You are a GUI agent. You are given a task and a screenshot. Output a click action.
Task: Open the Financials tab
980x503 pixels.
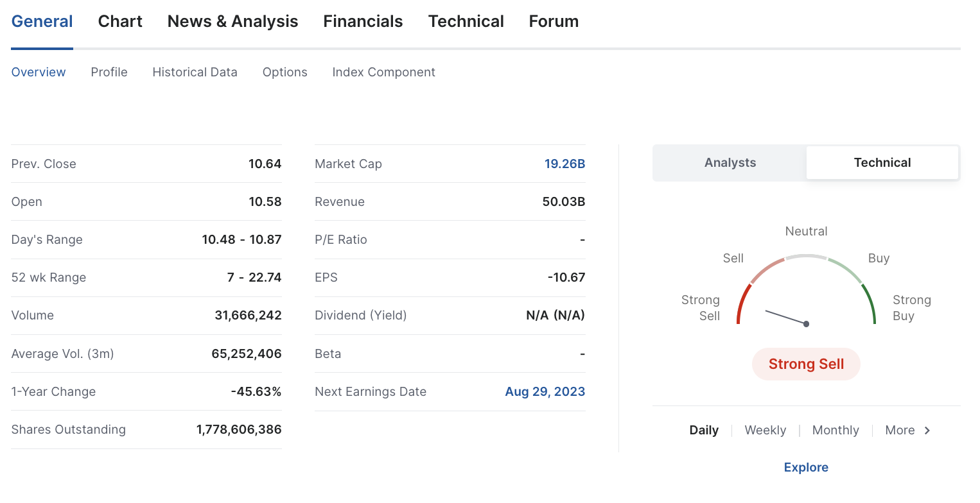[363, 22]
